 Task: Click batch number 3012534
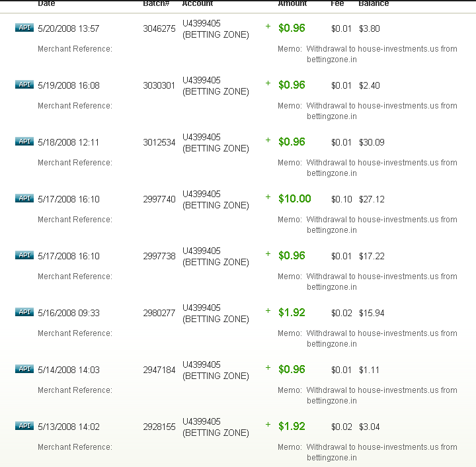click(x=159, y=143)
